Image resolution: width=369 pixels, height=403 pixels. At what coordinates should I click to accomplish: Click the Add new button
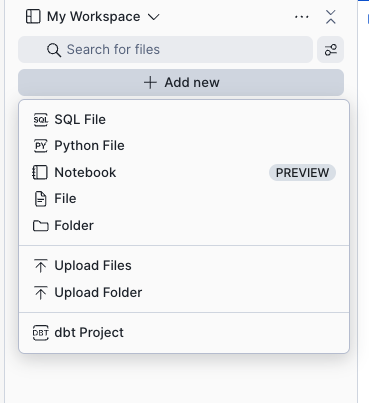(x=181, y=82)
